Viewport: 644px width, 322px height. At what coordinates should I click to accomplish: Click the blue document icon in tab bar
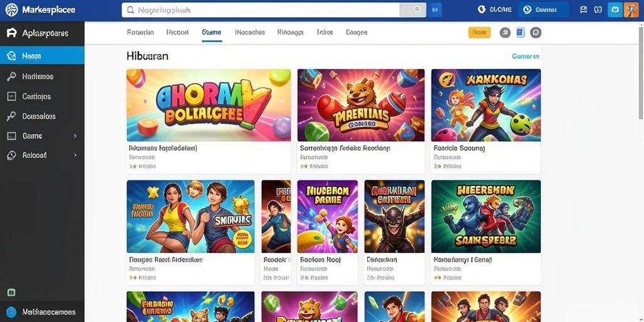520,33
